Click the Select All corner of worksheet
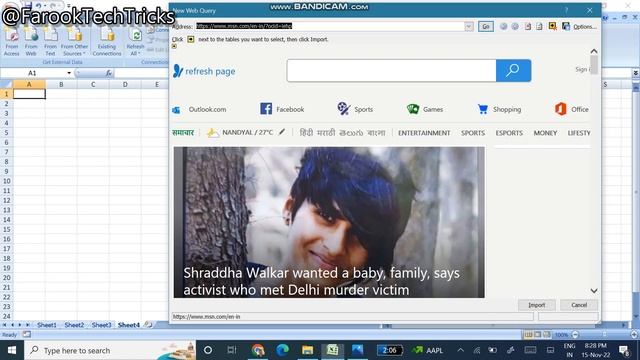640x360 pixels. [7, 84]
